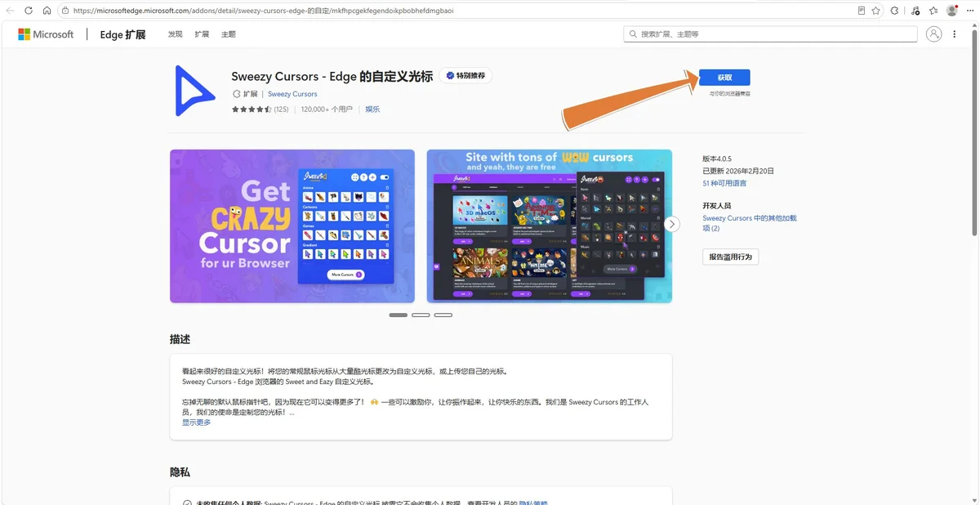Open the 主题 tab
The width and height of the screenshot is (980, 505).
pos(229,34)
